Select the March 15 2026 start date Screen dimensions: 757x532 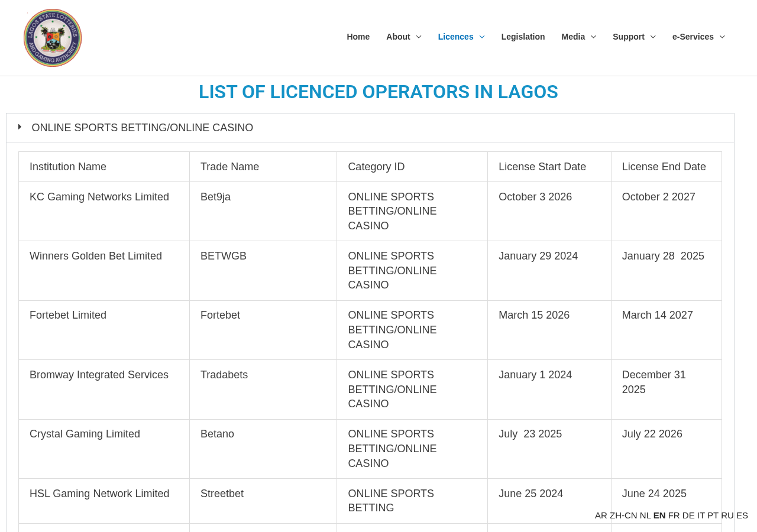tap(549, 330)
